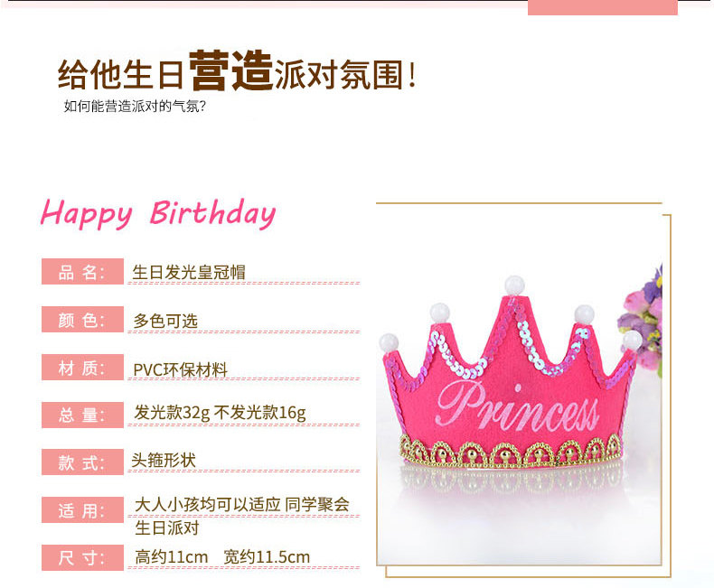Click the 材质 pink label

point(82,367)
